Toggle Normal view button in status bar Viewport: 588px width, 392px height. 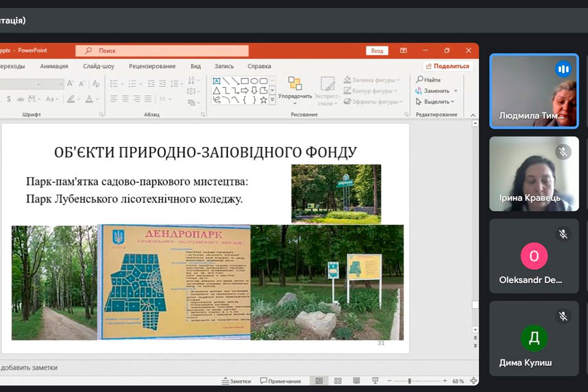(x=319, y=381)
